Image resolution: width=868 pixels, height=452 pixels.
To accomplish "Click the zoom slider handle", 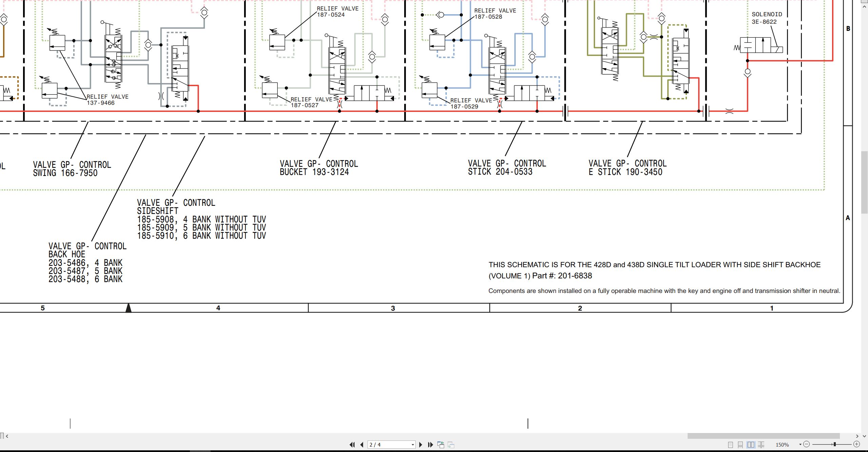I will click(x=834, y=444).
